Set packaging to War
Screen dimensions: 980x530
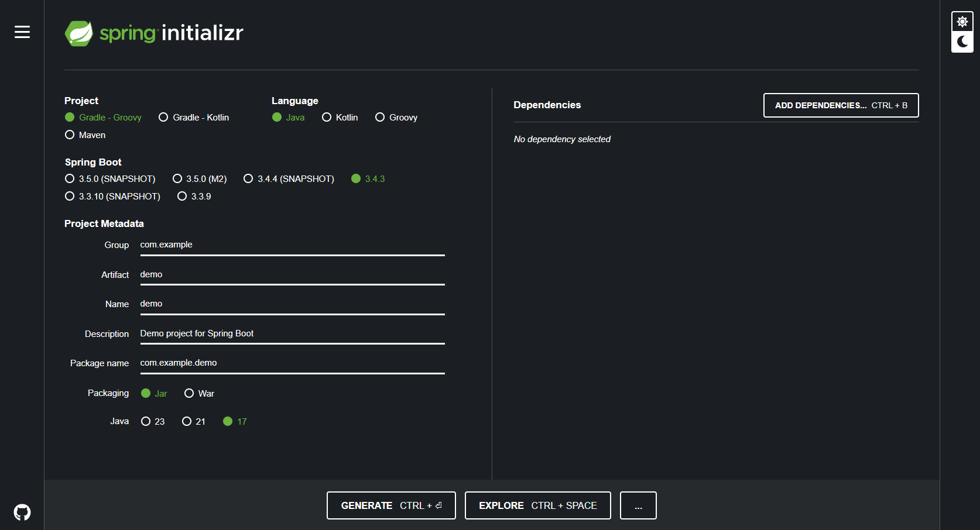(x=200, y=393)
